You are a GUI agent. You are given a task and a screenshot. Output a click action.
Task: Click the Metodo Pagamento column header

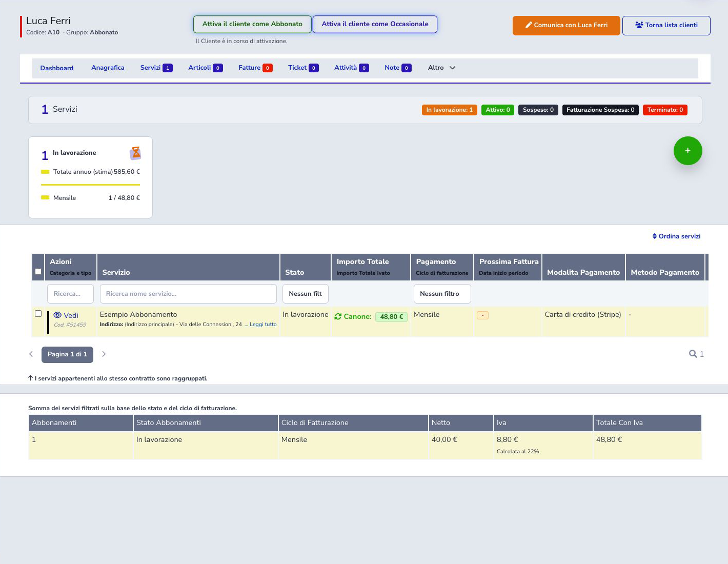pos(665,267)
